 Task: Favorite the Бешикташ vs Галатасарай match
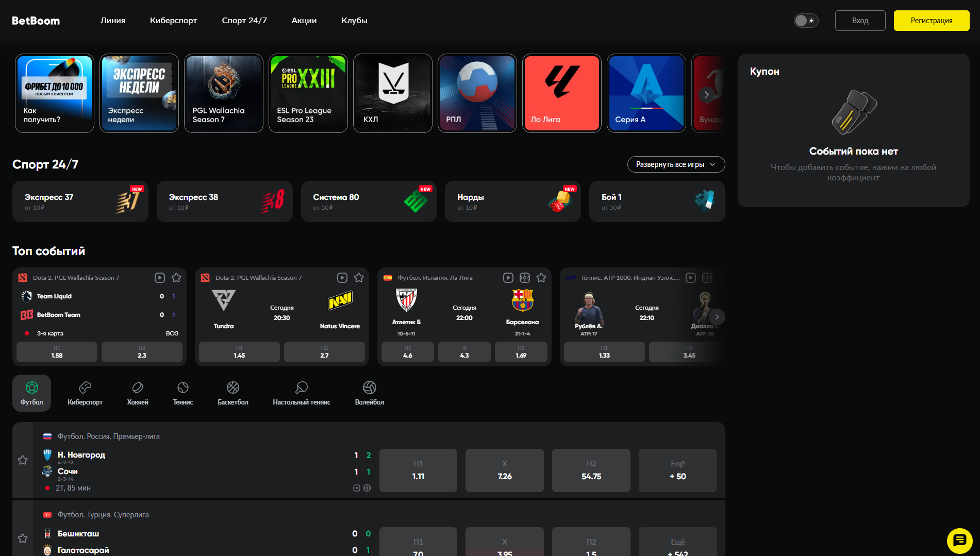pos(23,538)
